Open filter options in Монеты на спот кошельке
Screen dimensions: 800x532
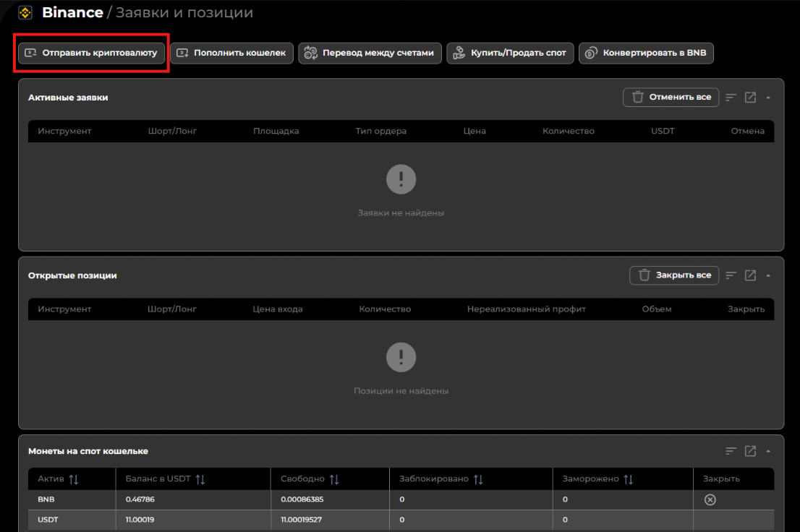731,451
